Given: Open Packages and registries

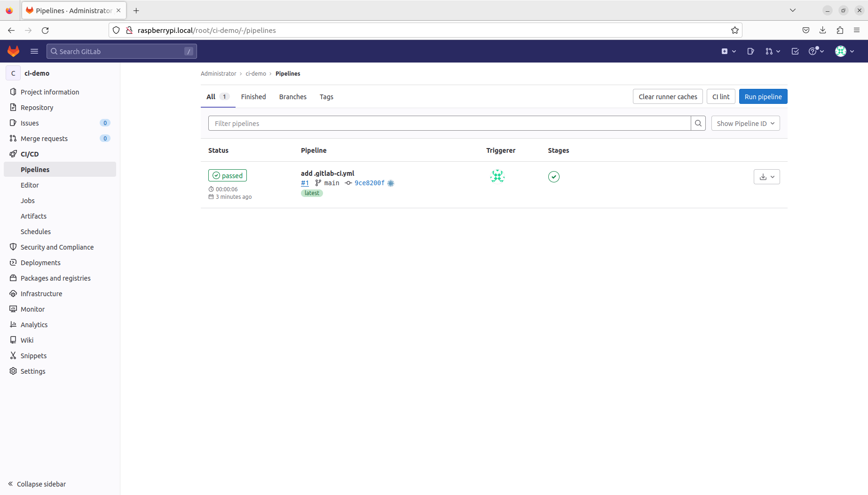Looking at the screenshot, I should click(60, 278).
